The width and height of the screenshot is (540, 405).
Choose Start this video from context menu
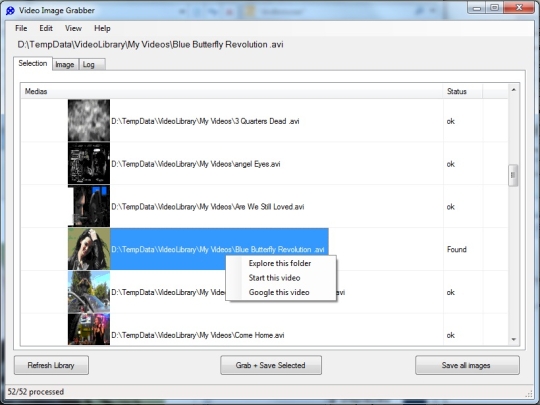[274, 278]
